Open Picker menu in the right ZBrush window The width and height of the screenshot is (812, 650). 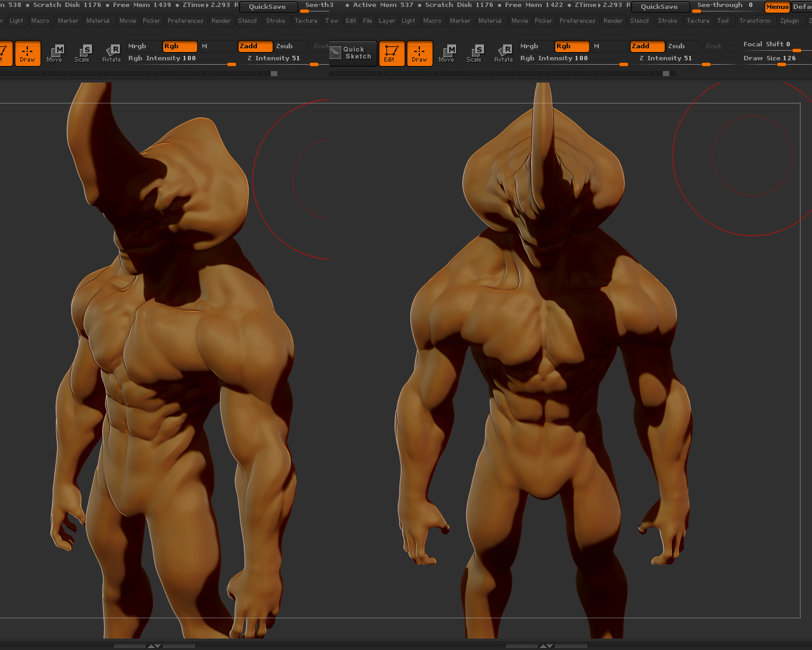coord(544,21)
